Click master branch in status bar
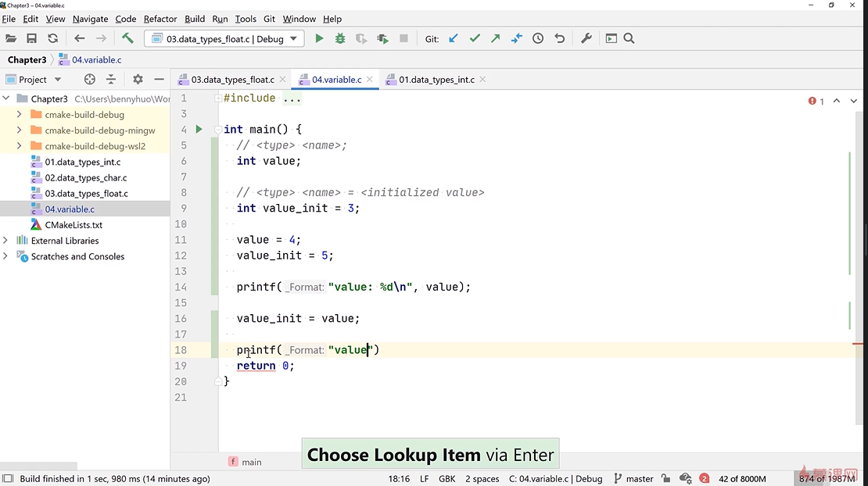This screenshot has height=486, width=868. 634,479
